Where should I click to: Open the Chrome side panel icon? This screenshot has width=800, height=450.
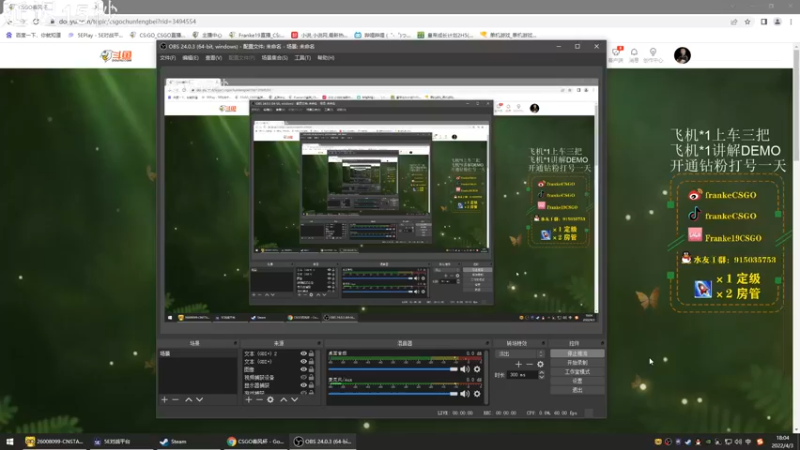click(764, 21)
